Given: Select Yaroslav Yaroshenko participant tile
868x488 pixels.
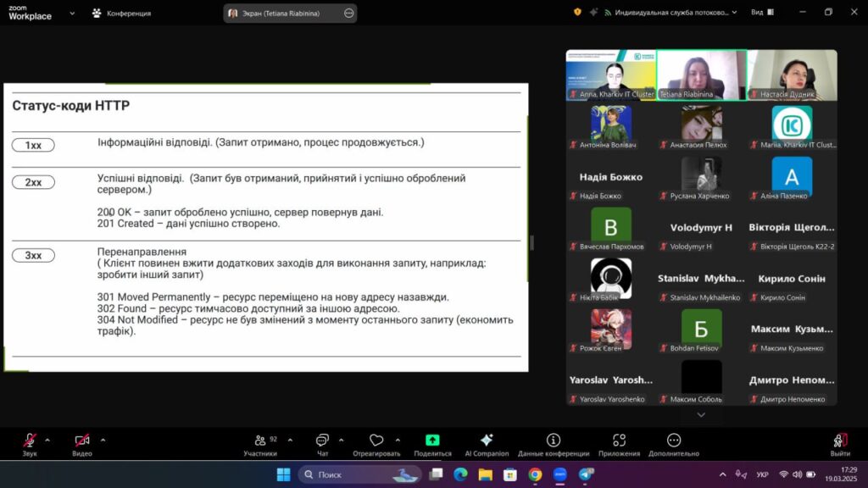Looking at the screenshot, I should [x=611, y=380].
